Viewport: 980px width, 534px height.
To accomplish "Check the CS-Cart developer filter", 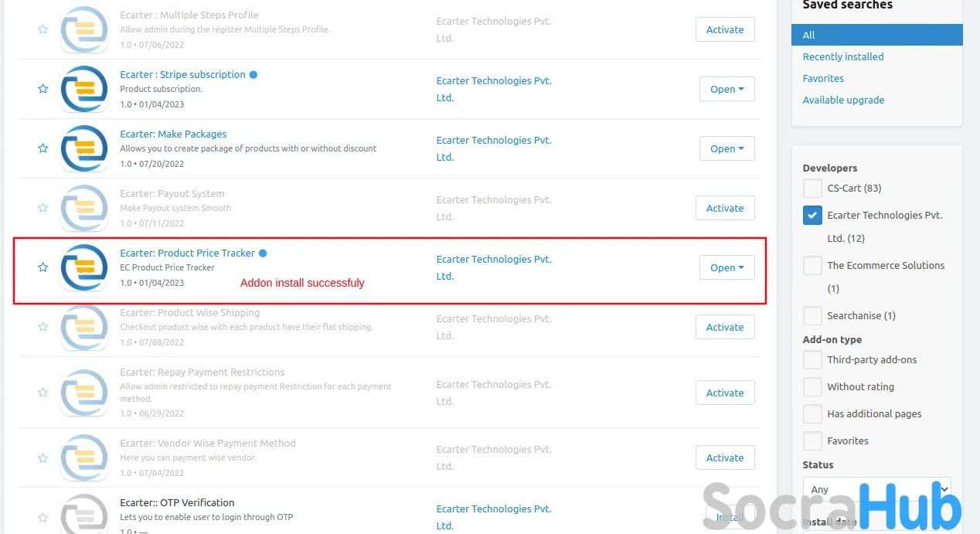I will click(812, 189).
